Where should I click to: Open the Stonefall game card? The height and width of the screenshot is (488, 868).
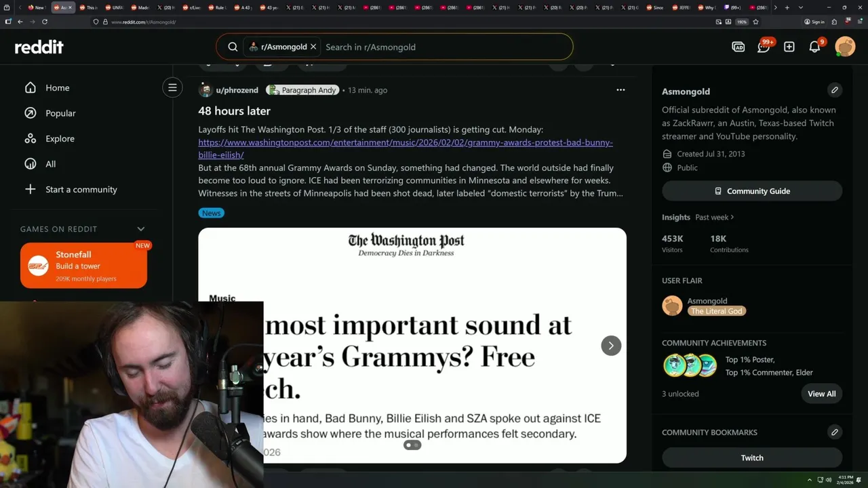click(x=83, y=266)
